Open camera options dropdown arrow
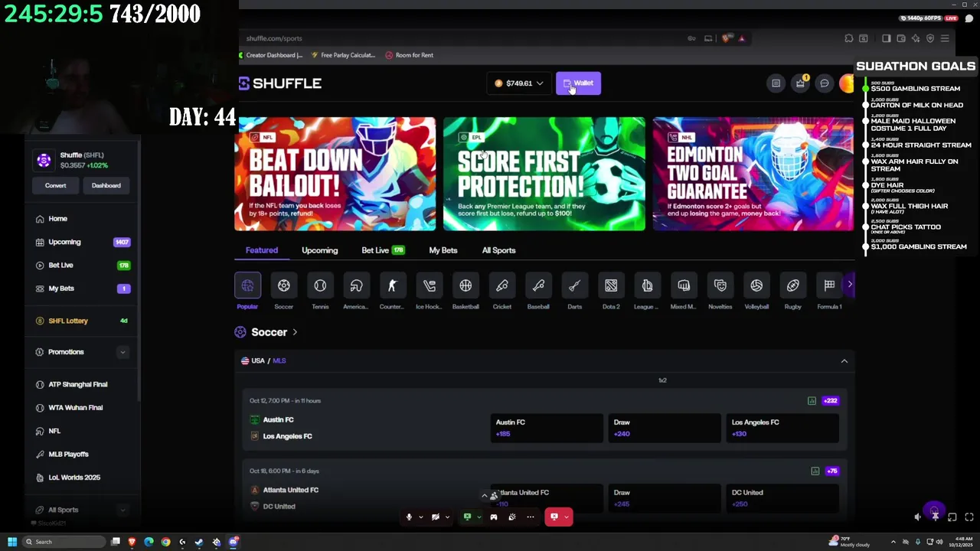This screenshot has width=980, height=551. pos(447,517)
